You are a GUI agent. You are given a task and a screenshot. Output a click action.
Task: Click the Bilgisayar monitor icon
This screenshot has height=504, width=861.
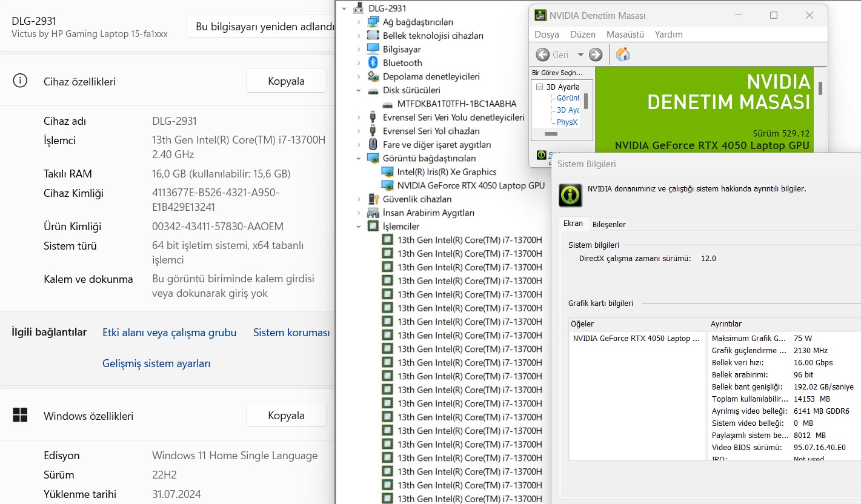point(373,49)
